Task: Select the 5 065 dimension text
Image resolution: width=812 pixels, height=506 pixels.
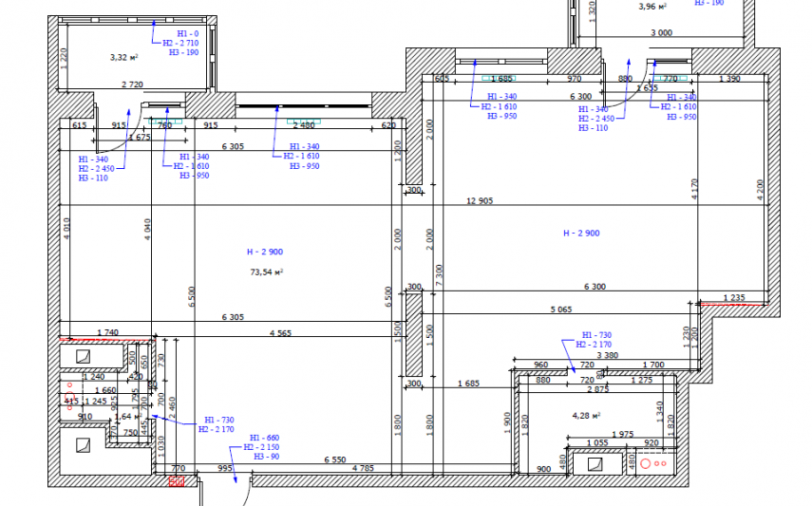Action: click(x=563, y=309)
